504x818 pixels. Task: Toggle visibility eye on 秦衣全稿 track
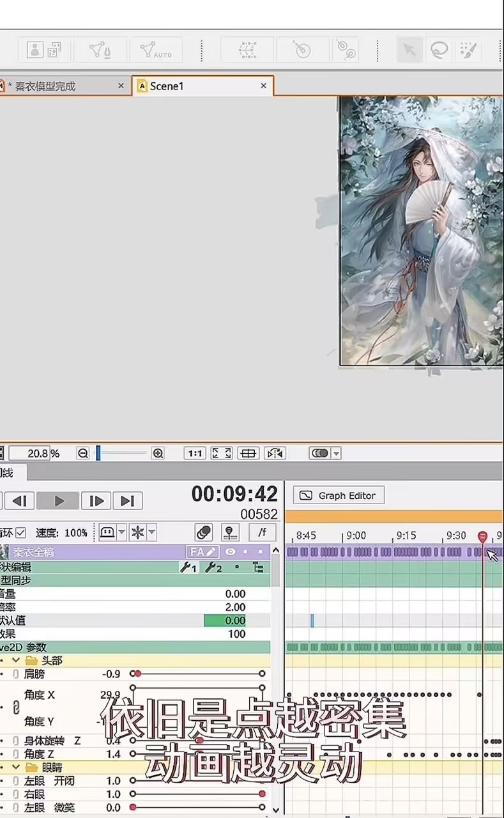230,552
